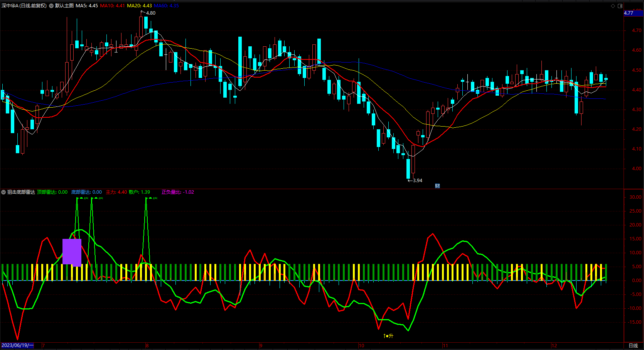
Task: Click month 9 on the time axis
Action: tap(261, 346)
